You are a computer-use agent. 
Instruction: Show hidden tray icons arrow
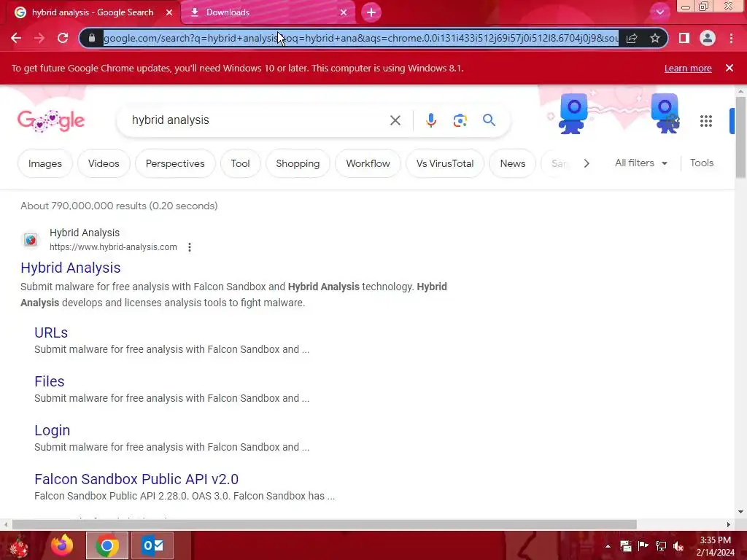pyautogui.click(x=608, y=546)
